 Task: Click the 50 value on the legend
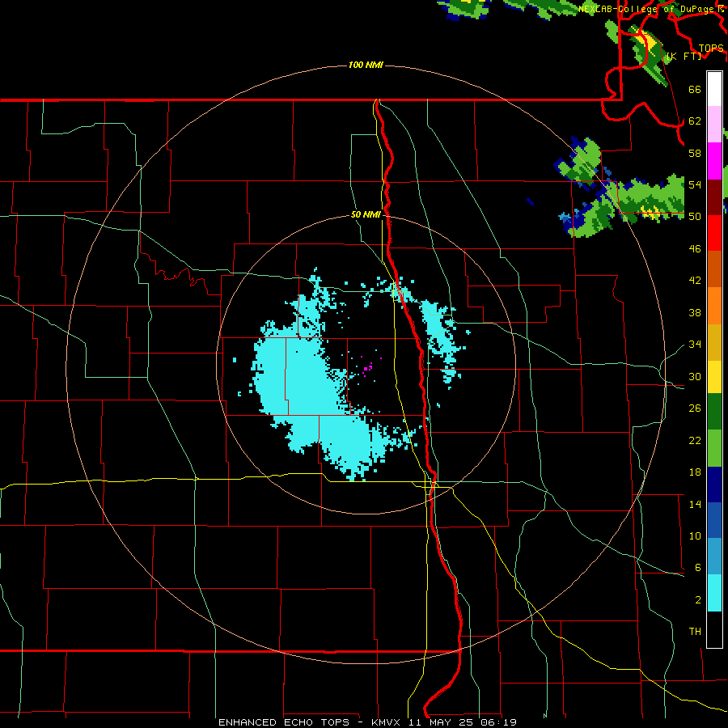[x=695, y=217]
